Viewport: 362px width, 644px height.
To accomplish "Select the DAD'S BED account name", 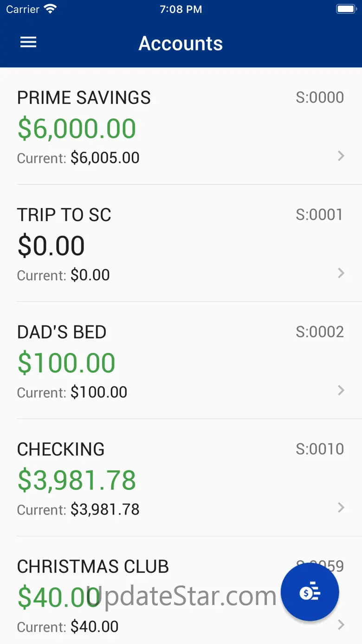I will (x=62, y=332).
